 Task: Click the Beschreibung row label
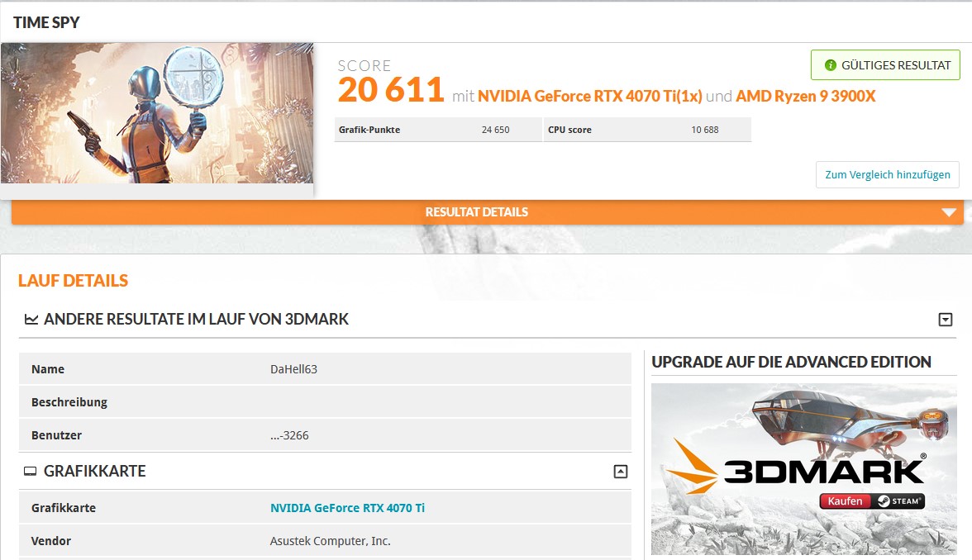69,402
